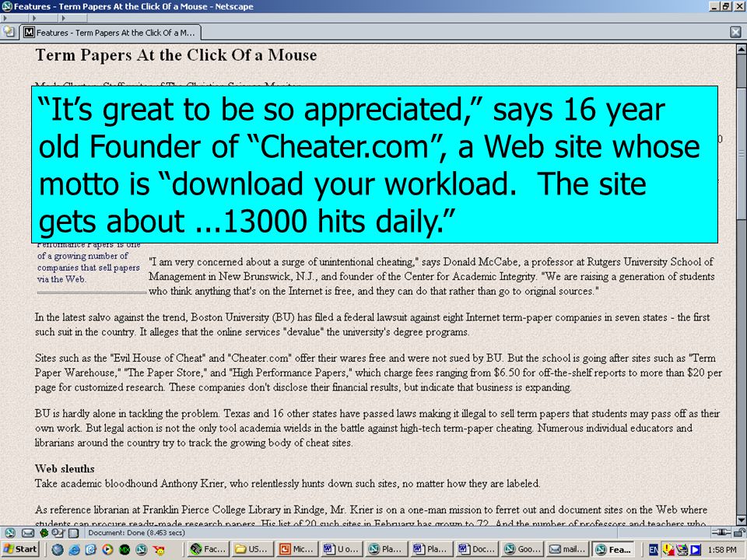The width and height of the screenshot is (747, 560).
Task: Click the Netscape logo in the title bar
Action: tap(6, 6)
